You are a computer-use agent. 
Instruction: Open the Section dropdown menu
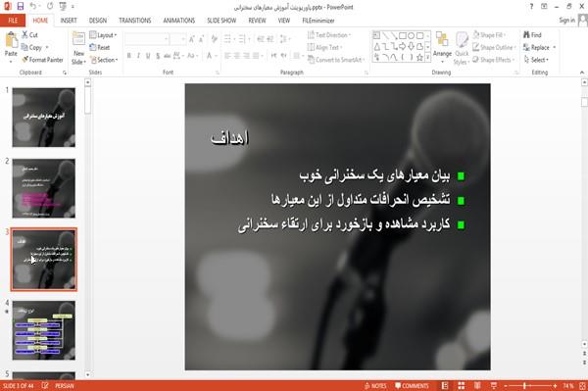click(104, 60)
